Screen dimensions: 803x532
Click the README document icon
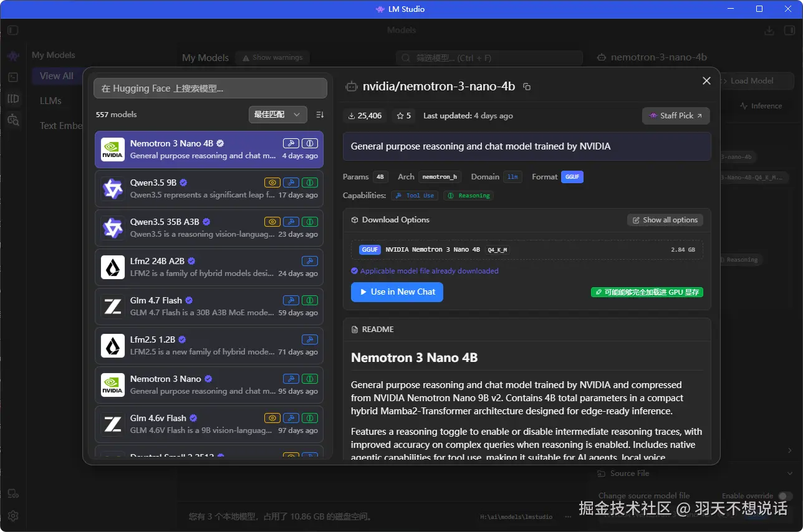[x=355, y=330]
